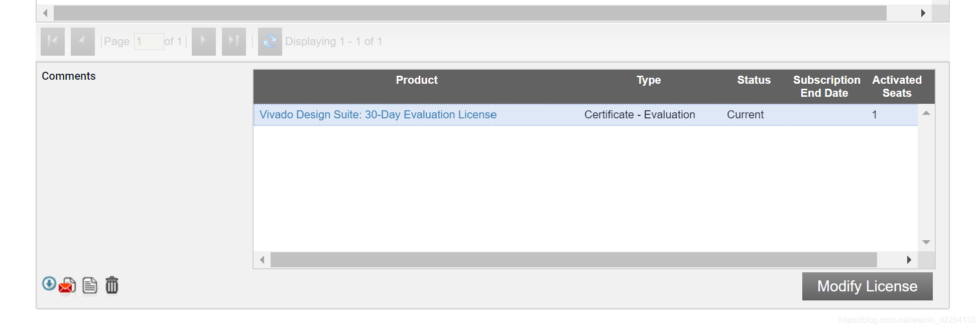Sort by Subscription End Date column header

tap(826, 86)
